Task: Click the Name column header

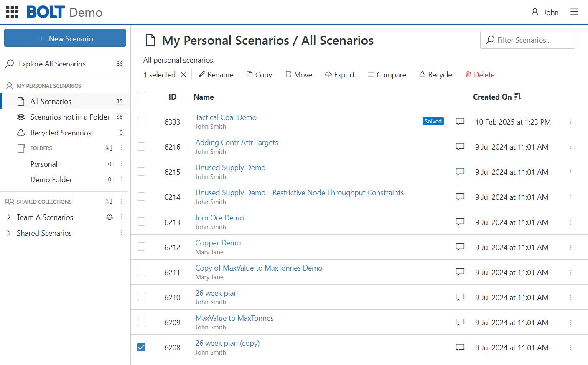Action: tap(204, 97)
